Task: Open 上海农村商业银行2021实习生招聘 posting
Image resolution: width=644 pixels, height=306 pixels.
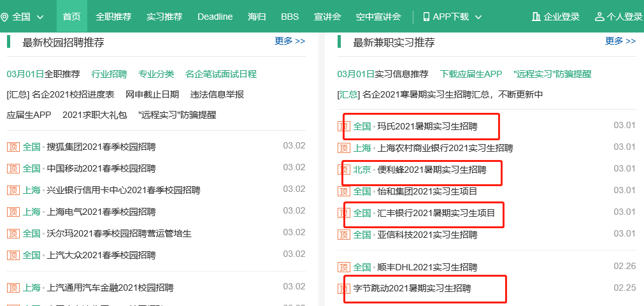Action: click(445, 148)
